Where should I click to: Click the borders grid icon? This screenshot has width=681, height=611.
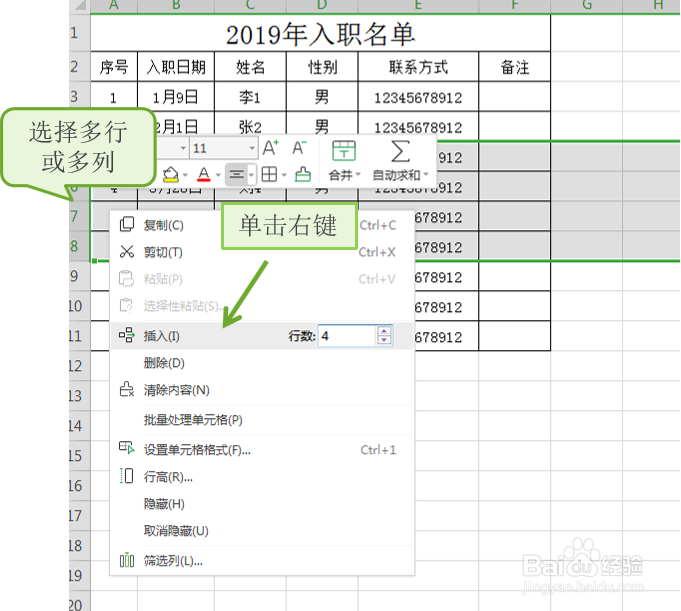269,175
